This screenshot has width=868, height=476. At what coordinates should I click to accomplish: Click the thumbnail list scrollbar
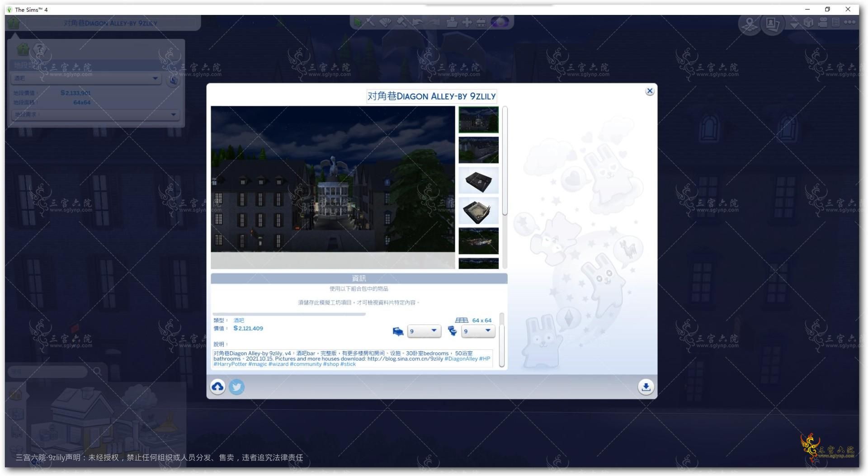point(505,161)
